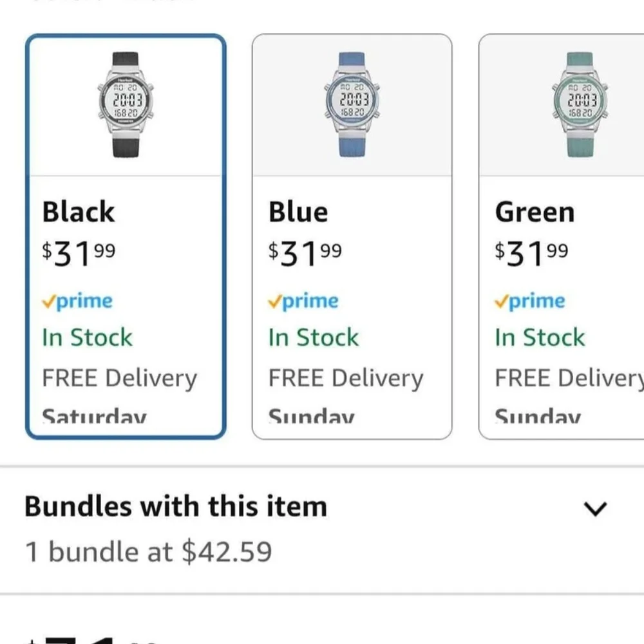The width and height of the screenshot is (644, 644).
Task: Click the green watch thumbnail image
Action: pyautogui.click(x=578, y=104)
